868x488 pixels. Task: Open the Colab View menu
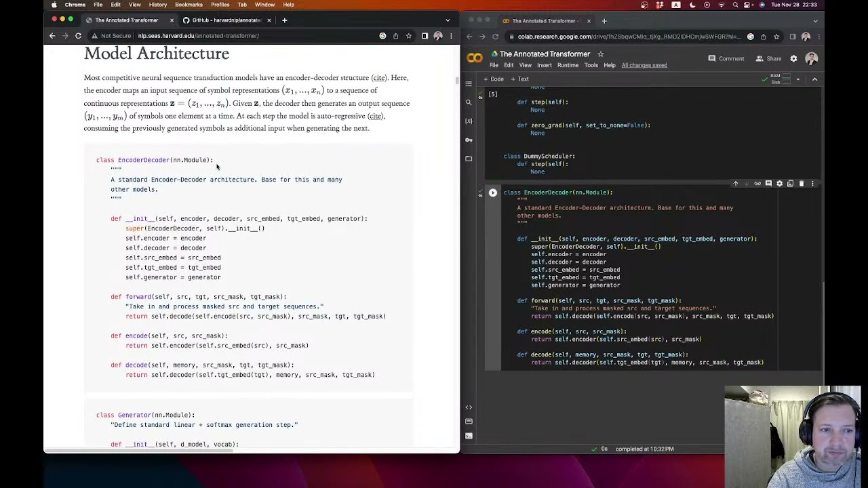[x=525, y=65]
